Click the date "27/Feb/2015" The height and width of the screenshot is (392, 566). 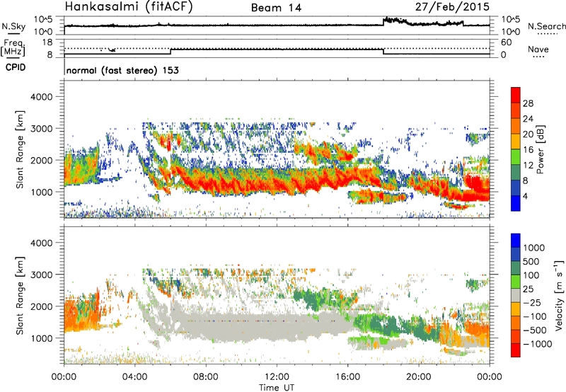tap(452, 7)
